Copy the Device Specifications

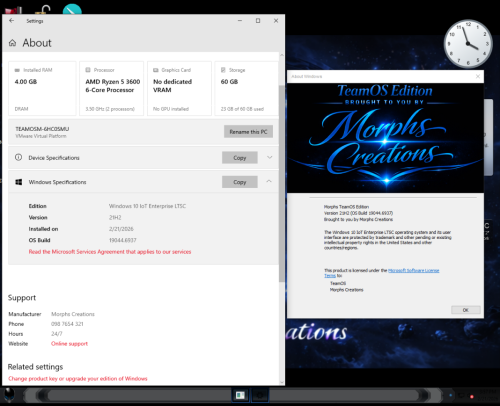[x=240, y=158]
